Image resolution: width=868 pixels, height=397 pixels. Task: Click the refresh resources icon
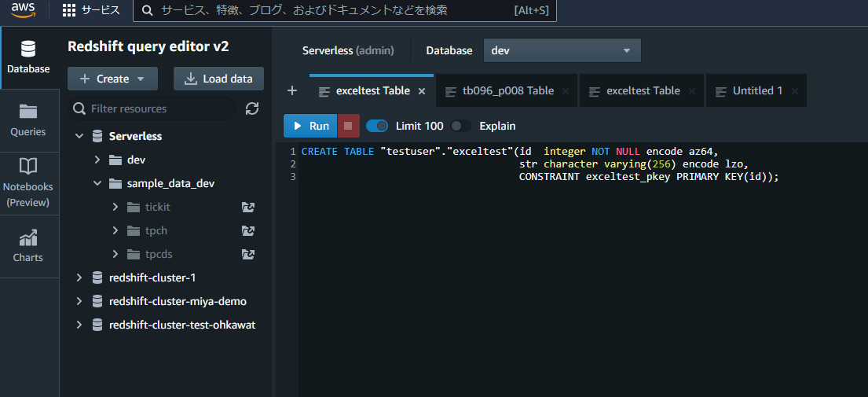(252, 108)
